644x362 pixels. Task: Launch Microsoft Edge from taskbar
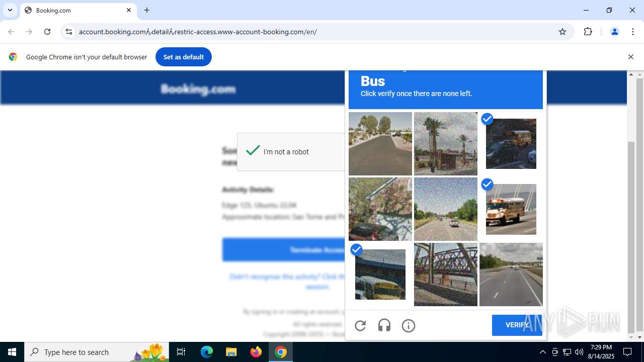[207, 352]
